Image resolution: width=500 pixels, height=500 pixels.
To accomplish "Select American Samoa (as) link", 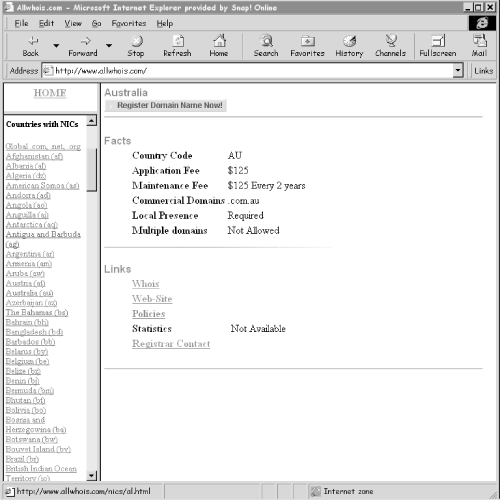I will point(43,185).
